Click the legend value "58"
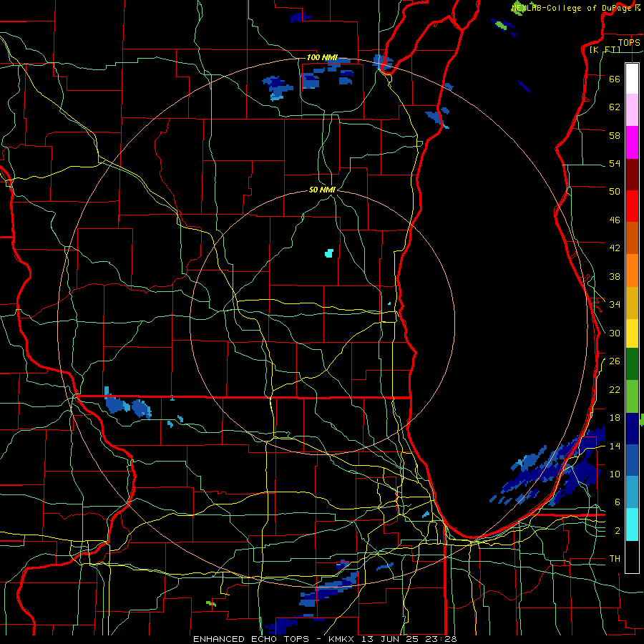Screen dimensions: 644x644 click(615, 135)
